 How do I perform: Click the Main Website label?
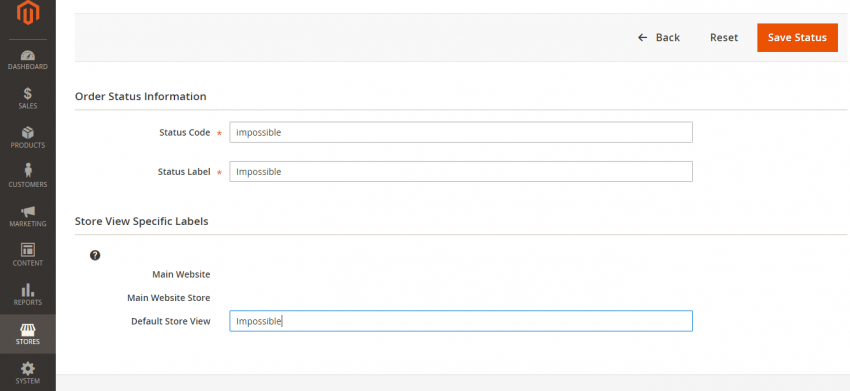point(181,274)
